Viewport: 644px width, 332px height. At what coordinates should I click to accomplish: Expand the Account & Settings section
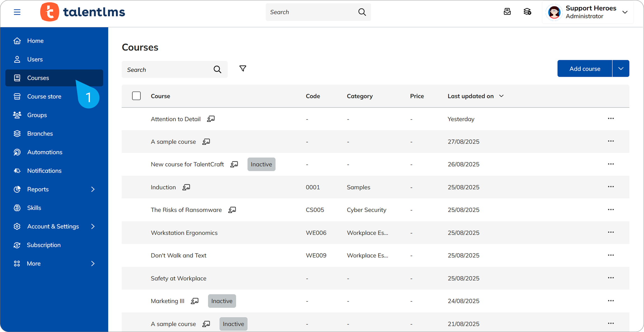click(53, 226)
